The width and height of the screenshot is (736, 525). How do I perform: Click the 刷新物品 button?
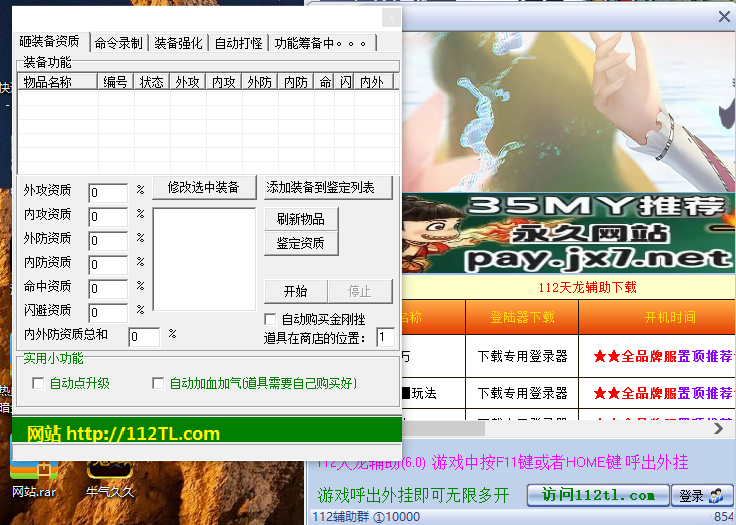[300, 219]
